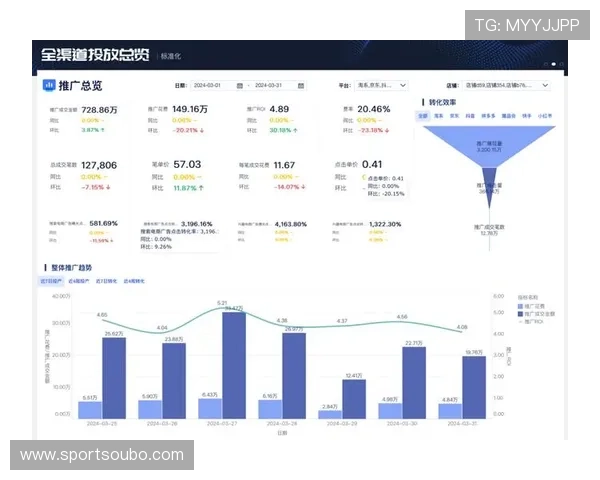Click the -23.18% rate change value

(x=373, y=131)
